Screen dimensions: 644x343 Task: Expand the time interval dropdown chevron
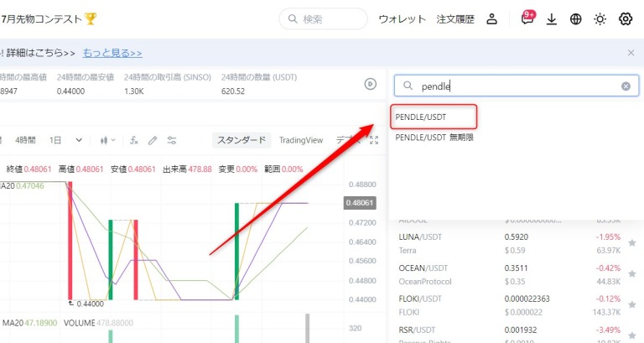[79, 141]
